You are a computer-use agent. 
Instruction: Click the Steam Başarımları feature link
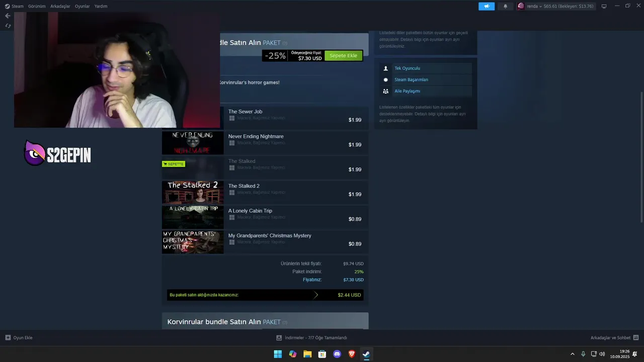click(x=411, y=79)
